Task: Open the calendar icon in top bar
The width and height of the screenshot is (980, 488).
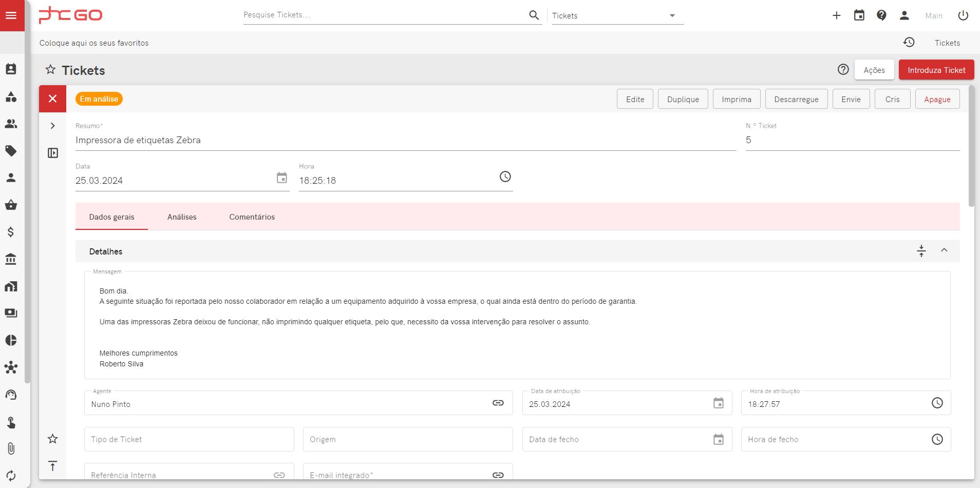Action: pos(859,15)
